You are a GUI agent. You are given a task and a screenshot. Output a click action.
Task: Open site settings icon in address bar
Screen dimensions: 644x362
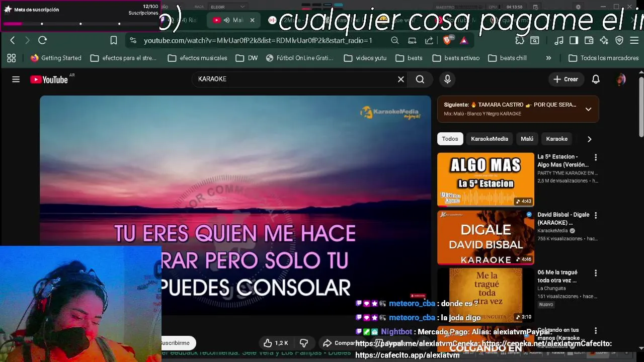[x=132, y=40]
